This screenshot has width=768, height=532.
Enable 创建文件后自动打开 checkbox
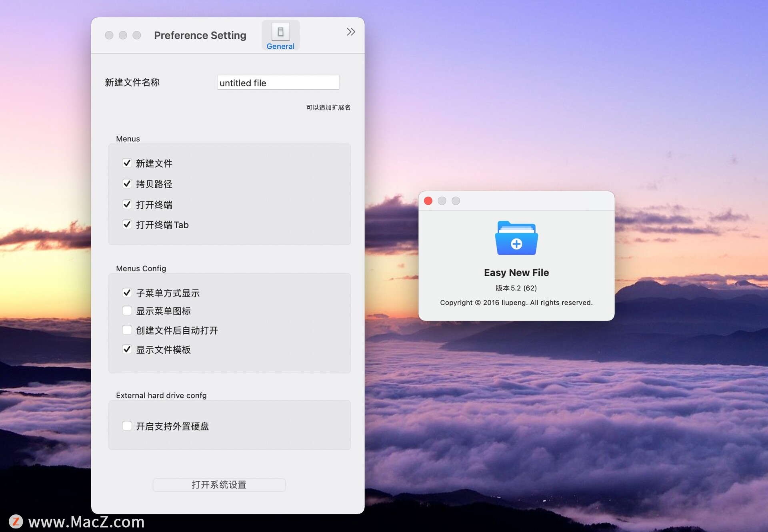(x=127, y=330)
